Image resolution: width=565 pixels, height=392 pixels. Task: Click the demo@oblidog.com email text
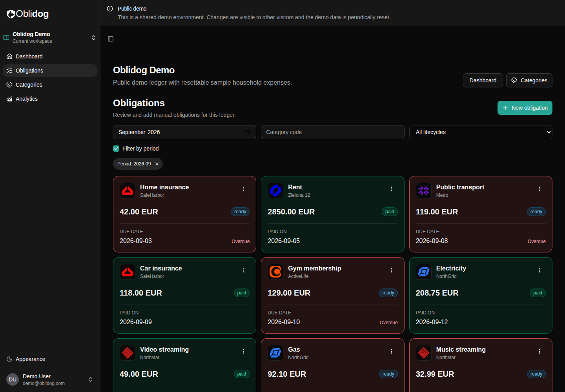(44, 383)
